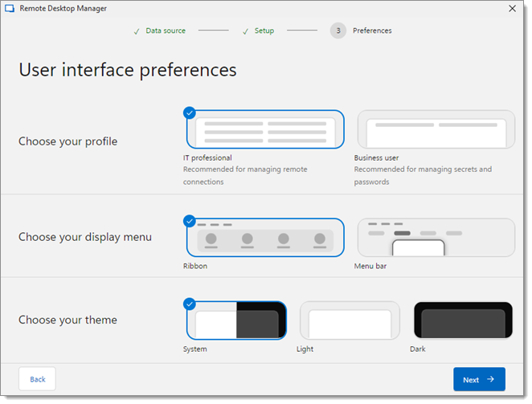Viewport: 532px width, 404px height.
Task: Click the 'Dark' theme label
Action: pyautogui.click(x=418, y=349)
